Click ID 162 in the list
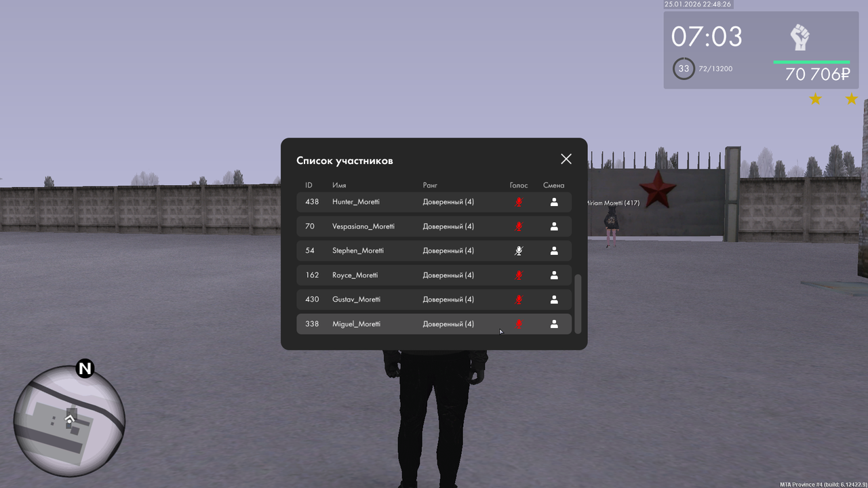 click(312, 275)
